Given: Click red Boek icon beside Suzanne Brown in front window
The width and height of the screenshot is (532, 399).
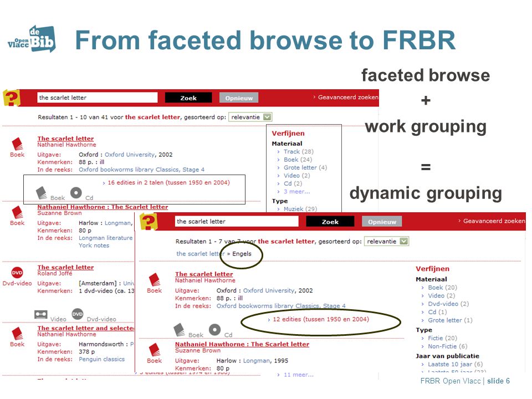Looking at the screenshot, I should (x=155, y=350).
